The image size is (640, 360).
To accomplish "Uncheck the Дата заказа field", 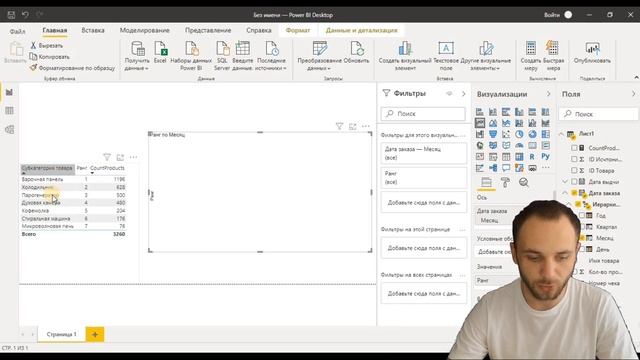I will click(x=574, y=193).
